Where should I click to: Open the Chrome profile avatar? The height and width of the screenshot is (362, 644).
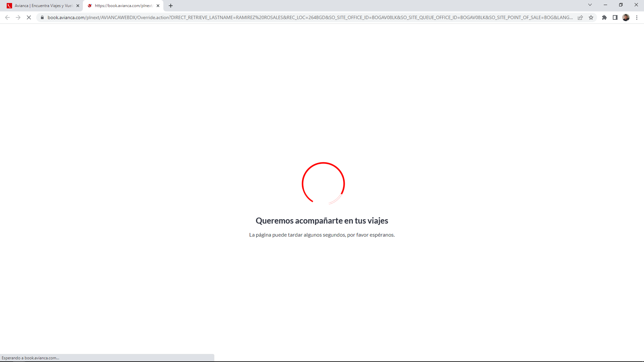(x=626, y=17)
